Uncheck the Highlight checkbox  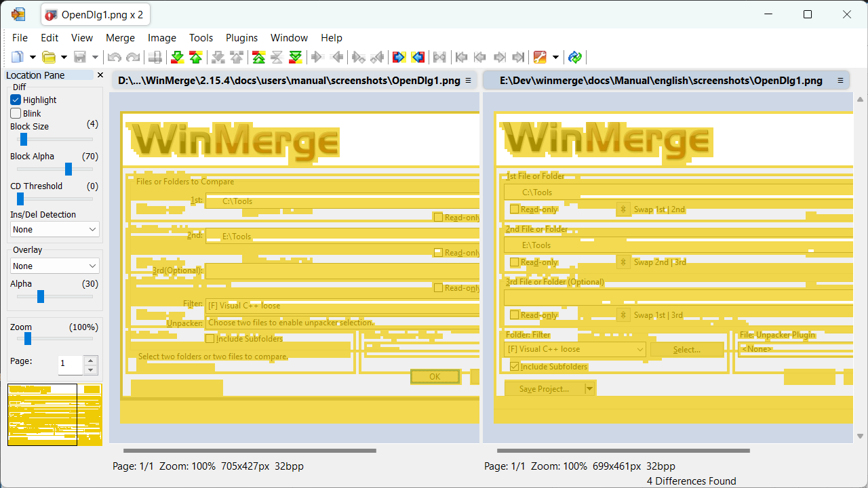coord(16,100)
